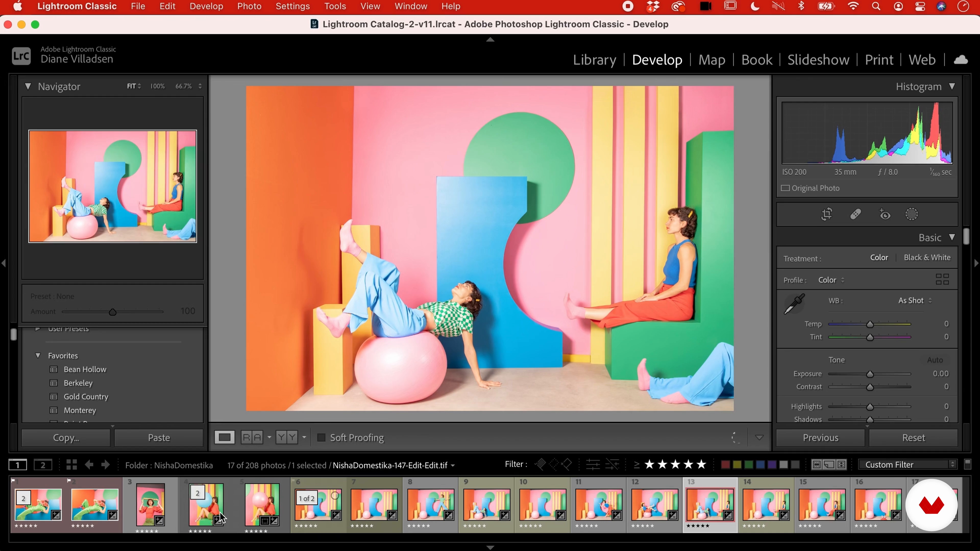Collapse the Favorites preset group
This screenshot has width=980, height=551.
[x=38, y=356]
